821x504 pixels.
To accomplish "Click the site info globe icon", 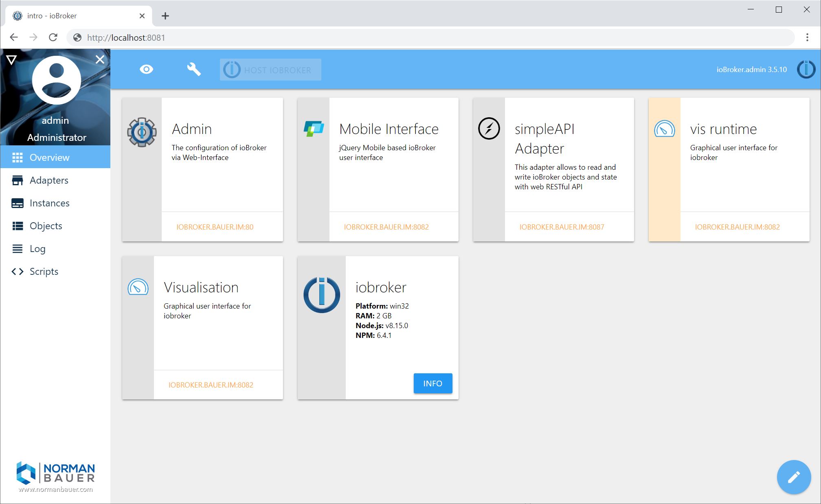I will 77,37.
